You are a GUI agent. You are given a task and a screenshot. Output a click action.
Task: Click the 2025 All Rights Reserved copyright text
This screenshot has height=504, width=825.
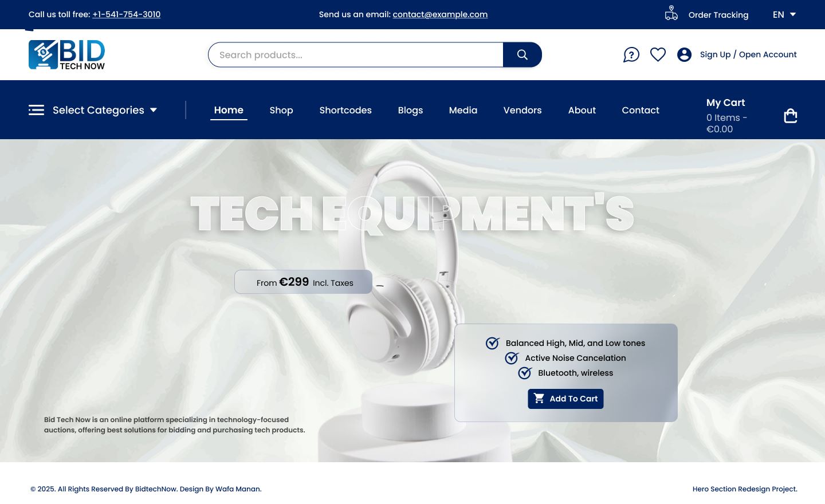(x=146, y=489)
